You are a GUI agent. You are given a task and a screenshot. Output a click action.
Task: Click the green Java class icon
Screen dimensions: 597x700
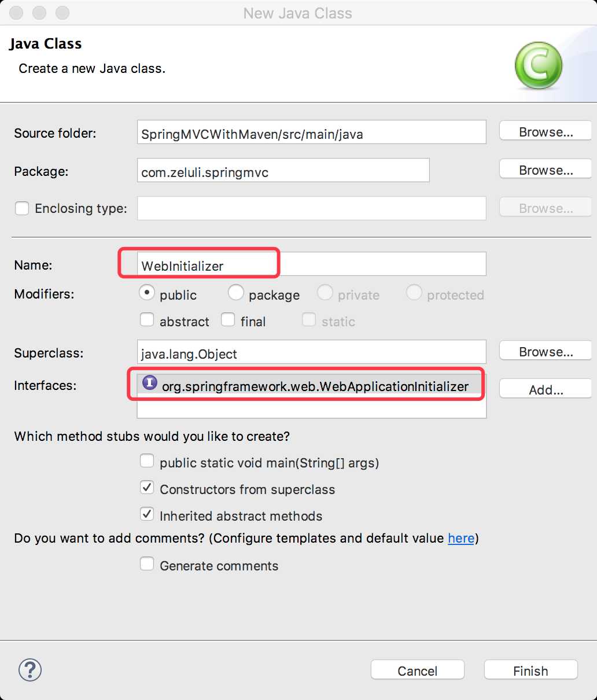(539, 65)
